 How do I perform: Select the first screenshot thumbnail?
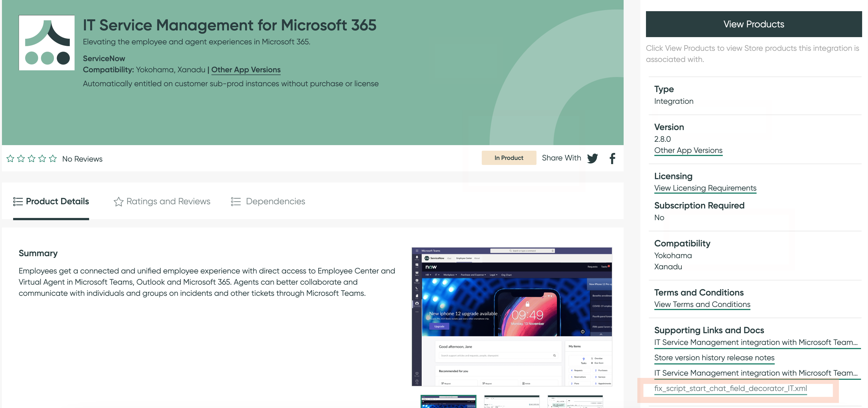tap(448, 402)
